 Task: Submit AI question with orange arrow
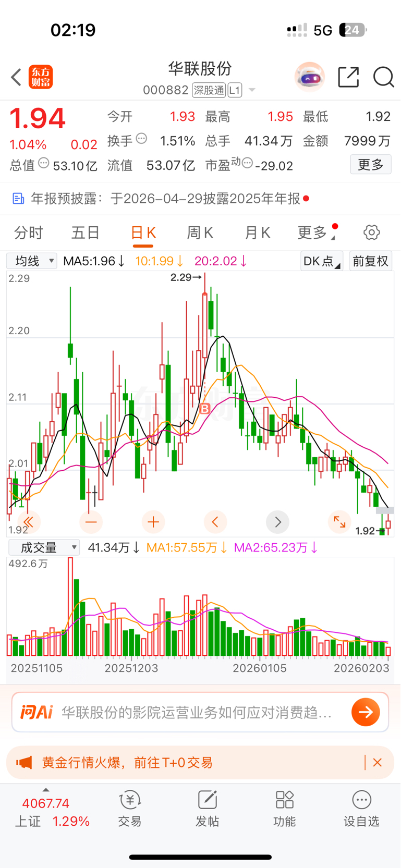[366, 712]
